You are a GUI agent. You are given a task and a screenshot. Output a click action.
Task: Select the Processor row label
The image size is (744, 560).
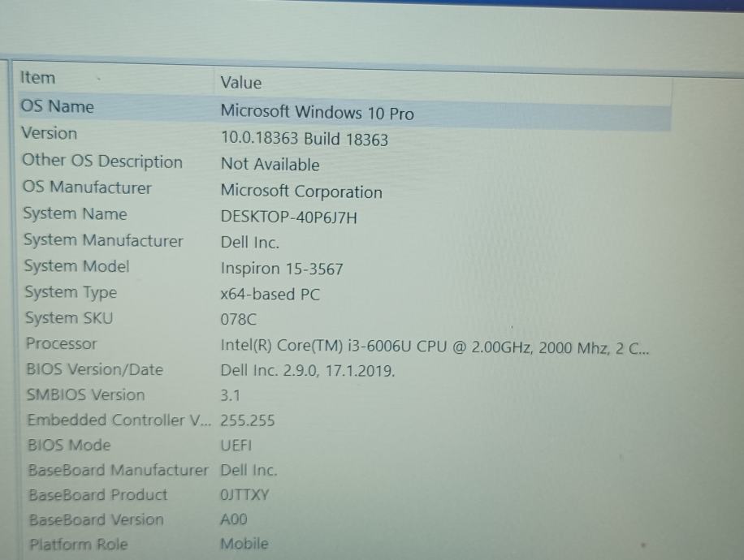pyautogui.click(x=61, y=343)
